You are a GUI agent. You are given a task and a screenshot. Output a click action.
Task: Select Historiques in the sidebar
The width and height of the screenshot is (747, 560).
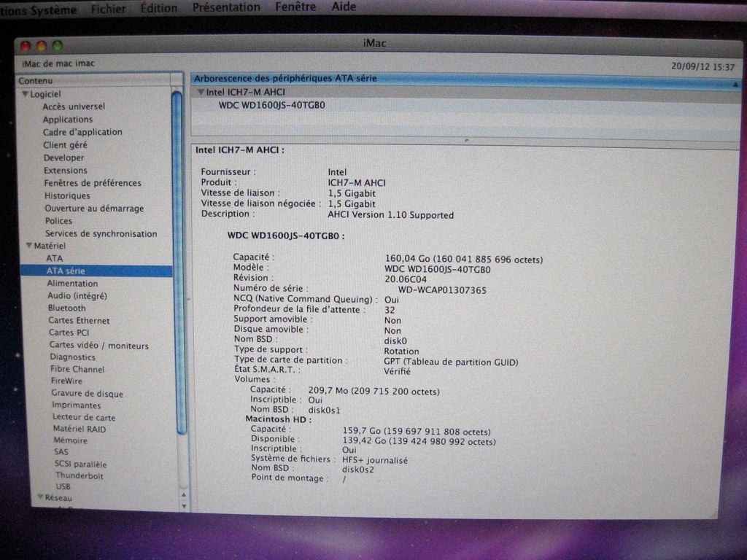67,195
